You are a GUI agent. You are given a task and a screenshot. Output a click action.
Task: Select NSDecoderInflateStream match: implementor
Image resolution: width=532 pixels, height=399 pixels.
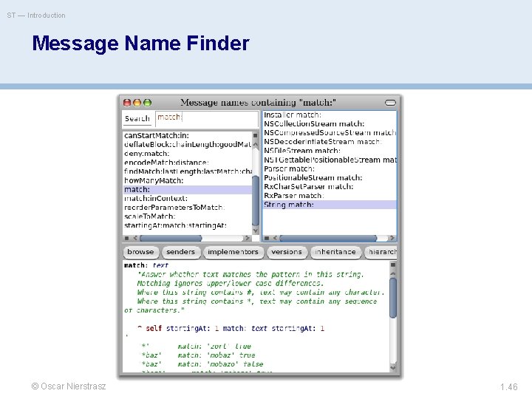(330, 142)
